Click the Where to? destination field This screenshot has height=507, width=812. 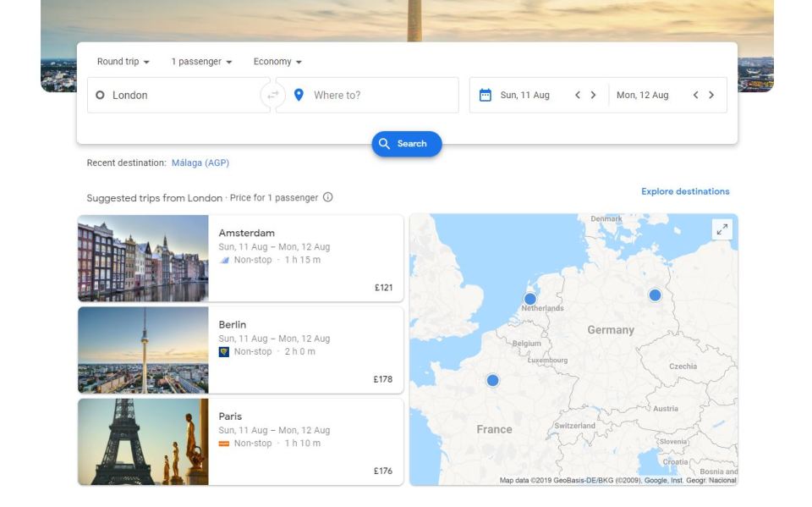click(367, 95)
